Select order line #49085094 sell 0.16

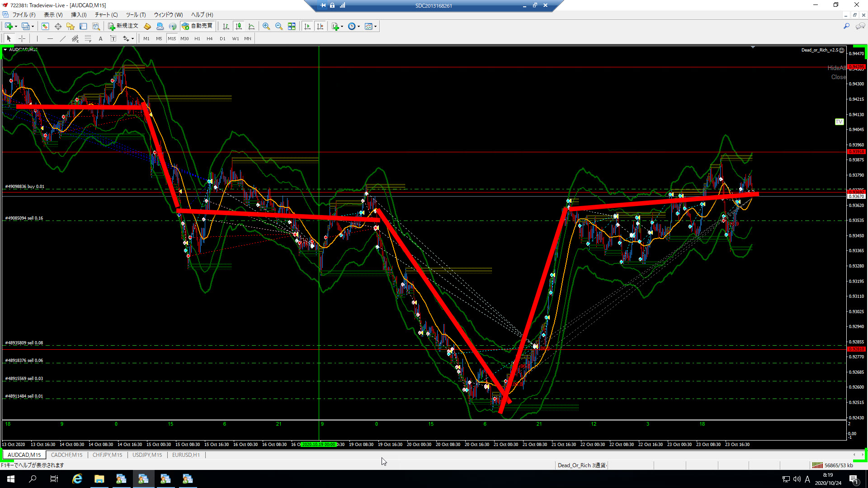24,218
